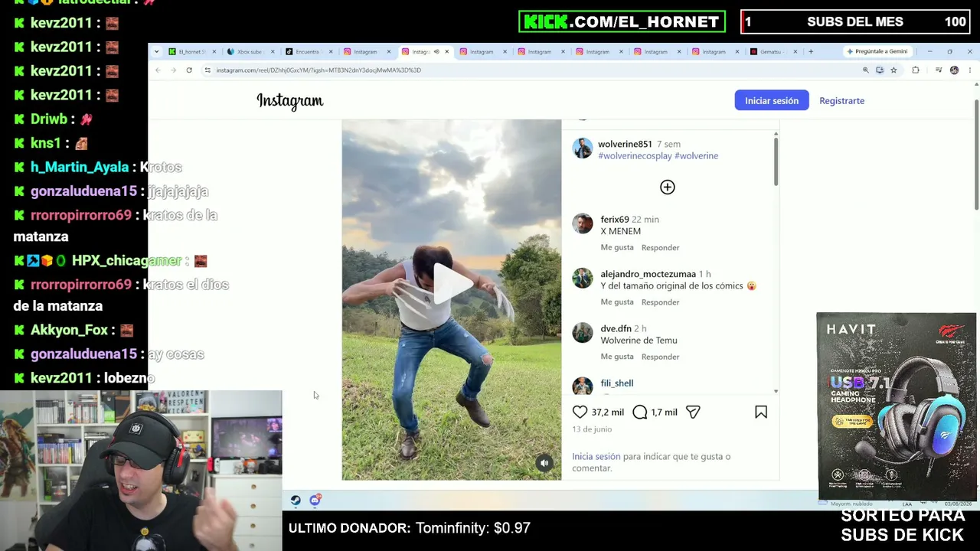The width and height of the screenshot is (980, 551).
Task: Go back with the browser back arrow
Action: point(158,70)
